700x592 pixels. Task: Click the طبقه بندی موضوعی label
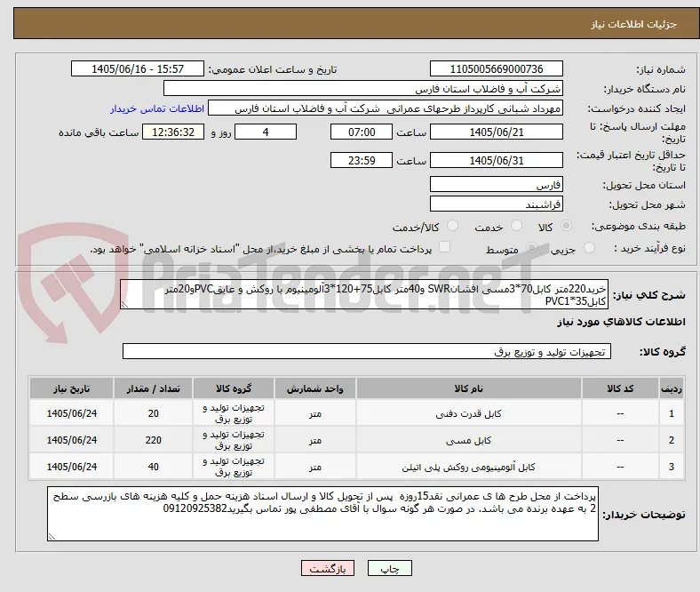point(639,226)
